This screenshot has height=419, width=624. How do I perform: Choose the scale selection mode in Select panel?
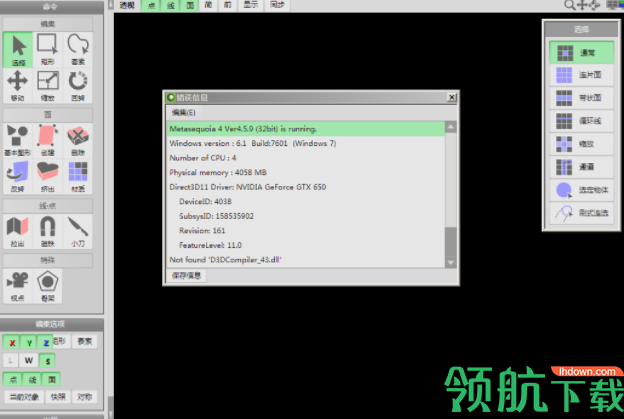(581, 144)
